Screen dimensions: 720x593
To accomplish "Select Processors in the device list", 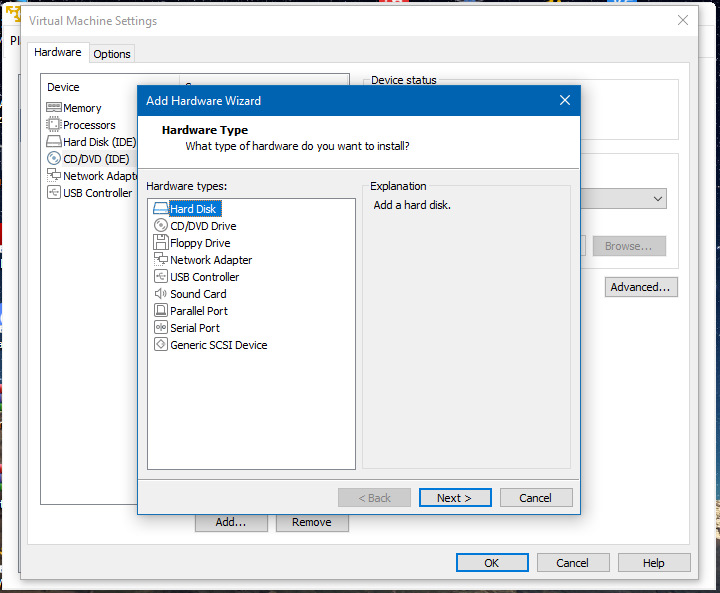I will tap(81, 125).
